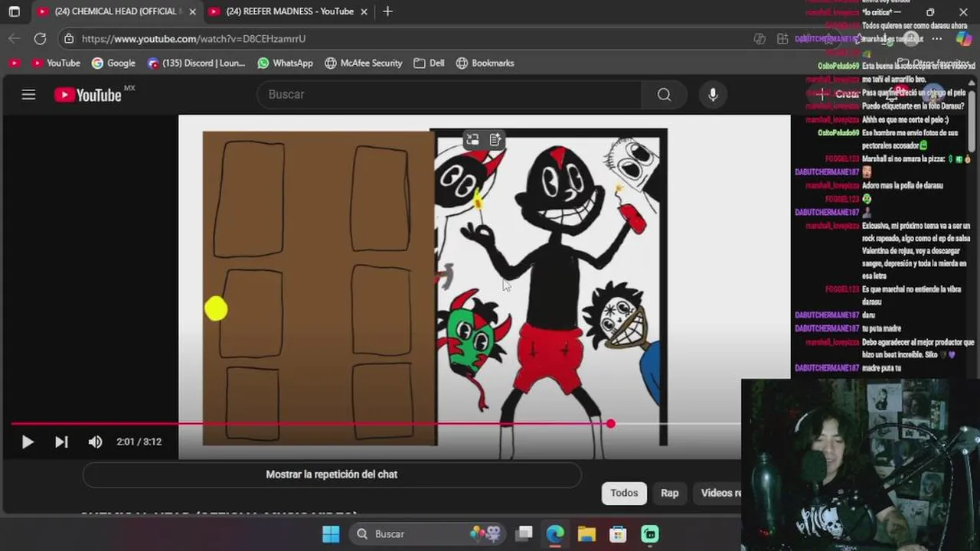Image resolution: width=980 pixels, height=551 pixels.
Task: Open a new browser tab with plus
Action: (x=387, y=11)
